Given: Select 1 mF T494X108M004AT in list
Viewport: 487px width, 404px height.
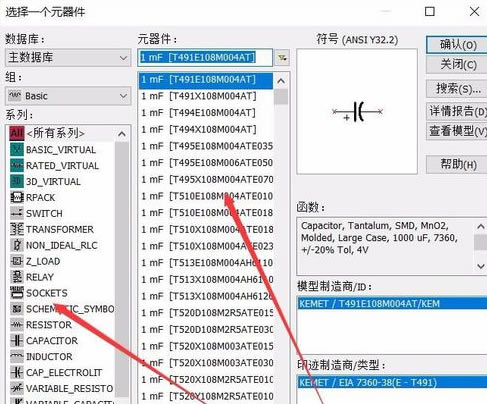Looking at the screenshot, I should [206, 130].
